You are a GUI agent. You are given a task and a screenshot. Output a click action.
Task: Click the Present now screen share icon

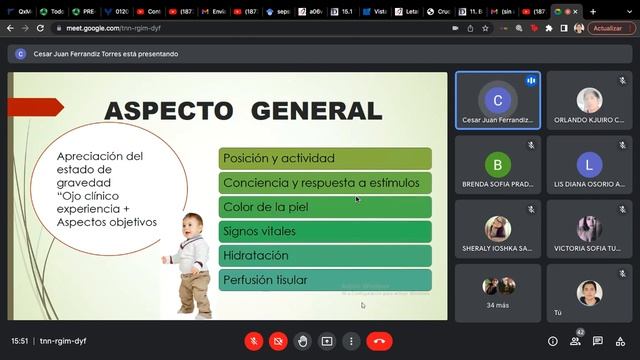coord(327,341)
